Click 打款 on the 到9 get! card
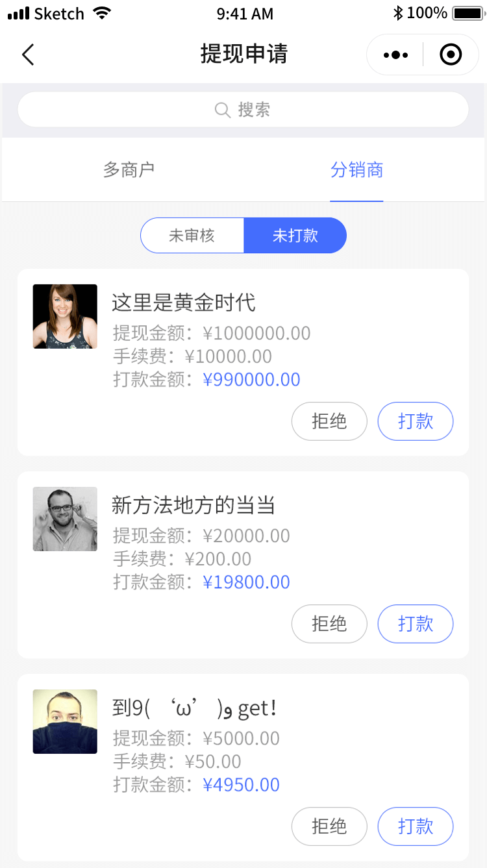487x868 pixels. pyautogui.click(x=416, y=826)
